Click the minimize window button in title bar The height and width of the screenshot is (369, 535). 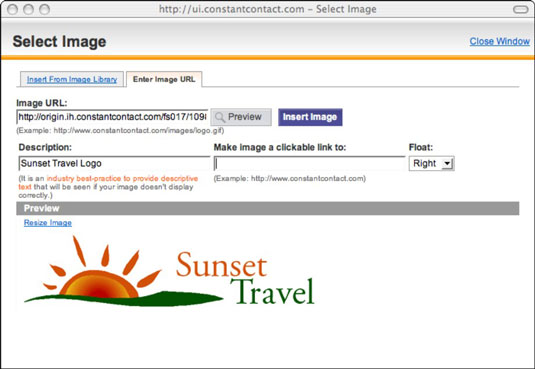coord(28,9)
